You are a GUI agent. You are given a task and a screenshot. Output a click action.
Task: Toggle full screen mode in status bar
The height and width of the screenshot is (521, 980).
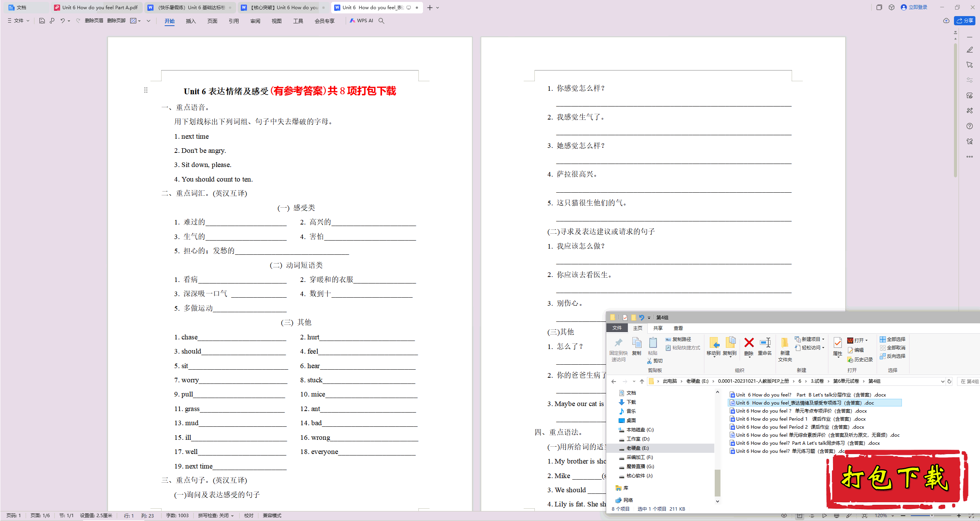pos(971,516)
